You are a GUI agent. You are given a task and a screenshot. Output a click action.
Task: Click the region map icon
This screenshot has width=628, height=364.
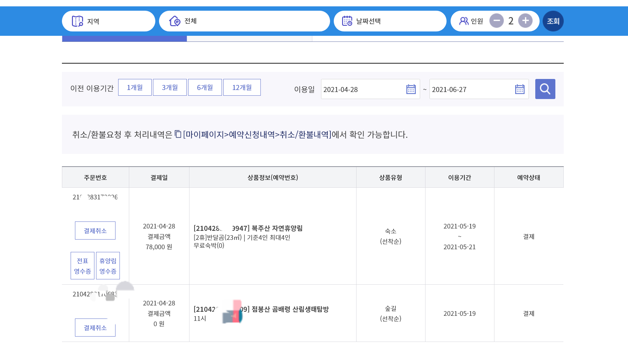click(77, 21)
